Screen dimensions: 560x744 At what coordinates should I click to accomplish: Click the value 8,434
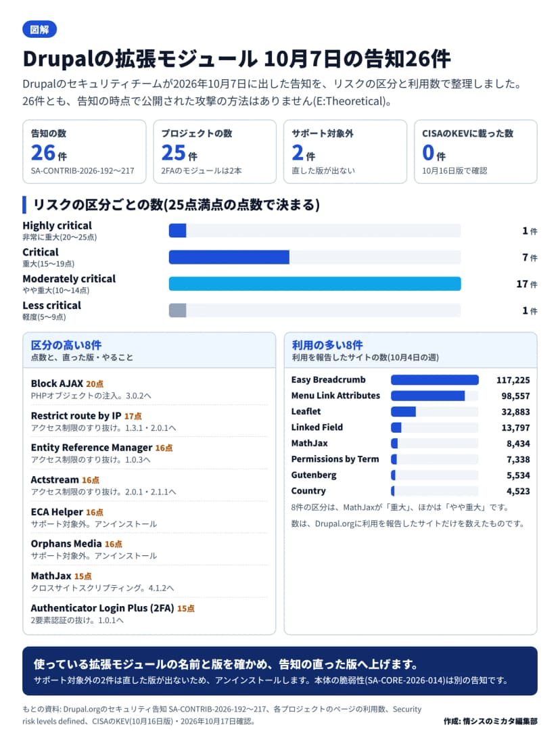518,444
